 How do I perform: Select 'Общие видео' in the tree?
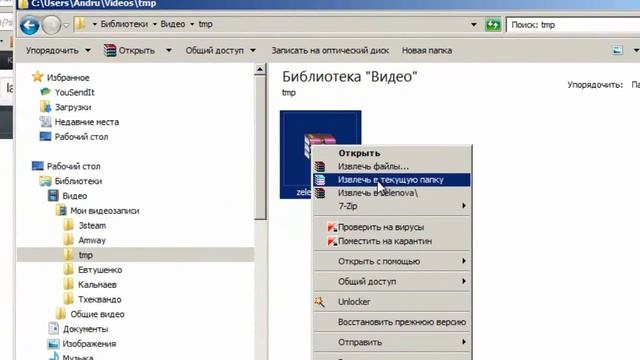[x=97, y=314]
